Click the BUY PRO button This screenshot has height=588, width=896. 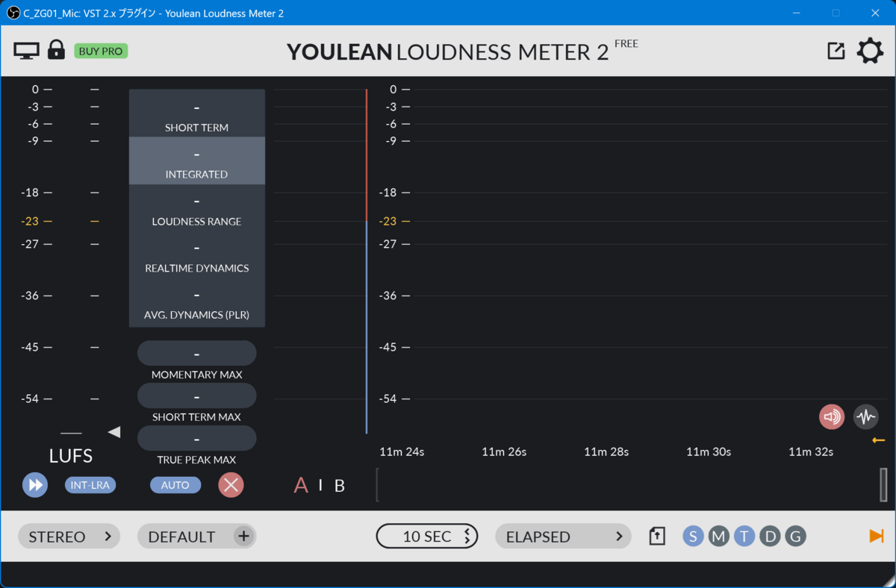click(101, 51)
